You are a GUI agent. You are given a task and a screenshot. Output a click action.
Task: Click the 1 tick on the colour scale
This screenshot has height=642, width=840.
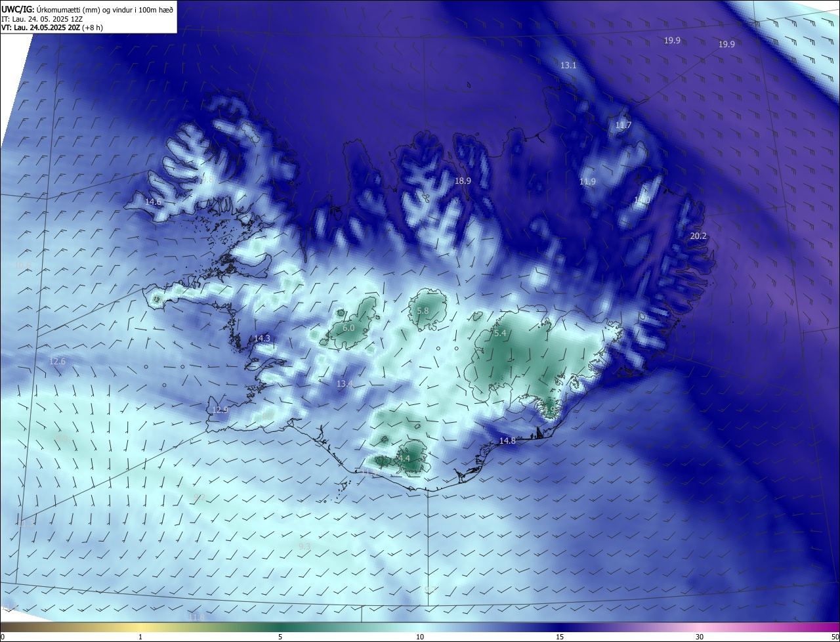pyautogui.click(x=140, y=637)
